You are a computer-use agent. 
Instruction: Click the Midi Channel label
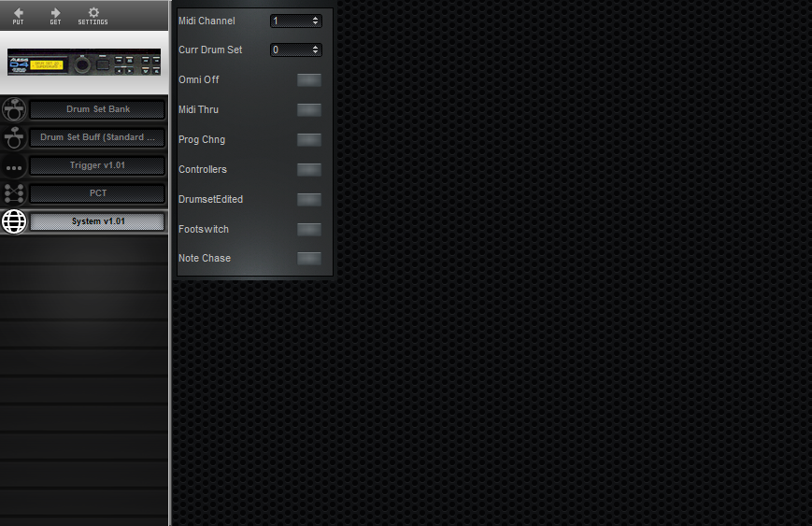pos(207,21)
